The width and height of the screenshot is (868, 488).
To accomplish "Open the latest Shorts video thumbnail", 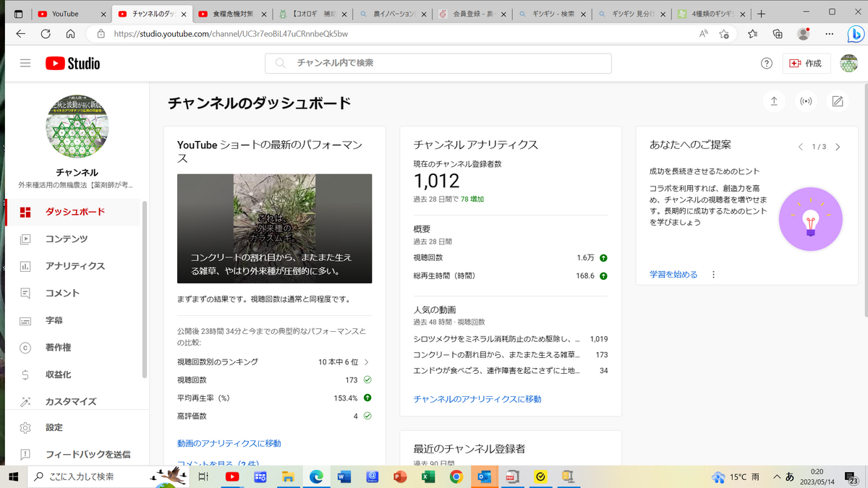I will [274, 228].
